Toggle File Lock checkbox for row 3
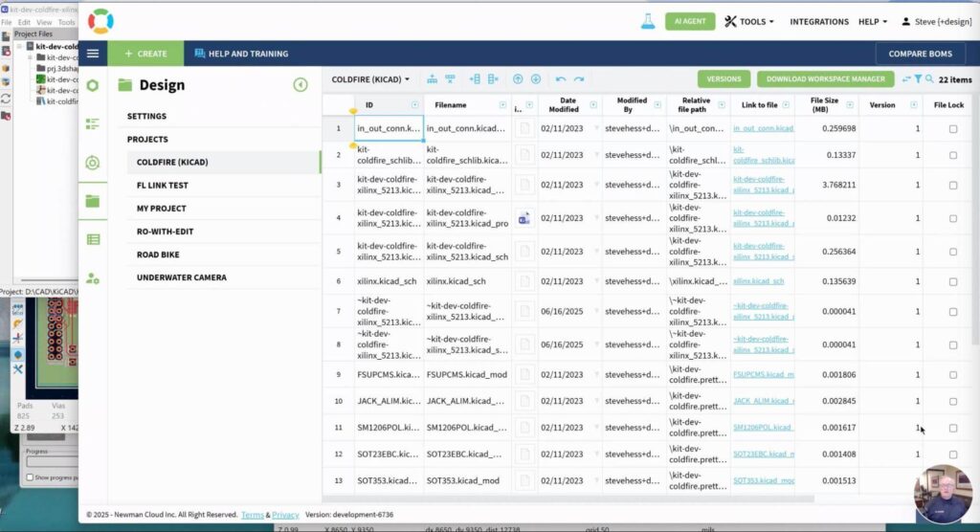980x532 pixels. (952, 185)
